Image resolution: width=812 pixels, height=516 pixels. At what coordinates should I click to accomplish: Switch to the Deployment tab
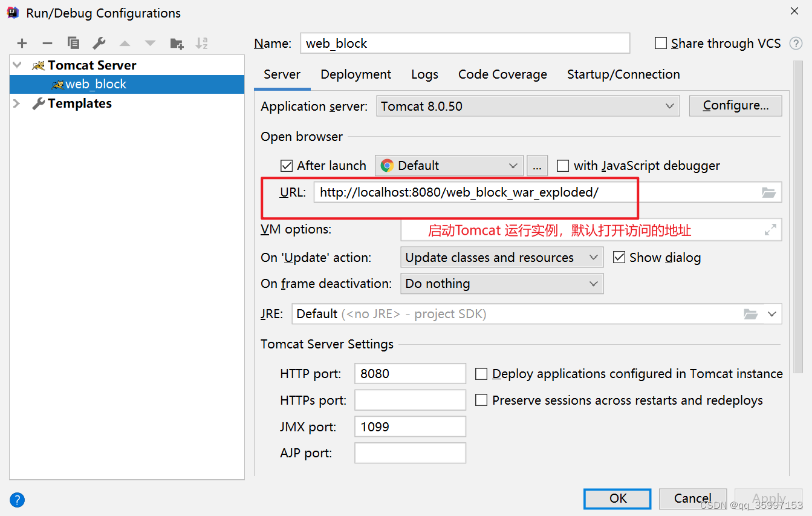click(356, 74)
